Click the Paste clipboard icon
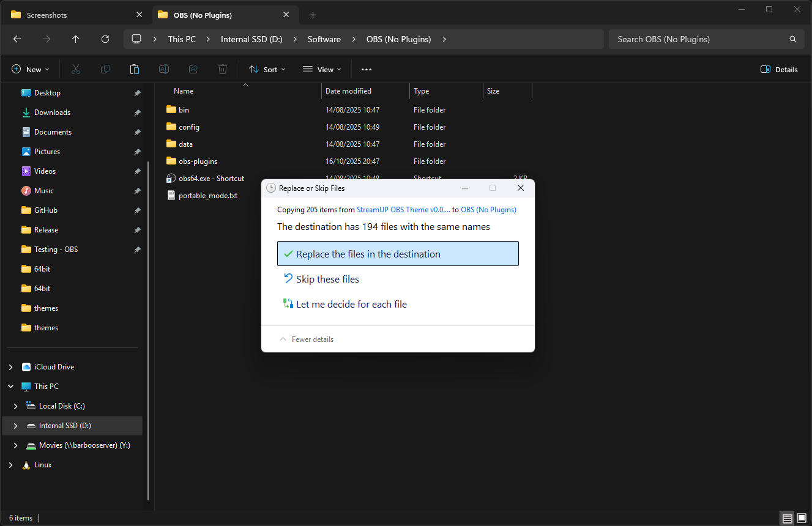The width and height of the screenshot is (812, 526). (x=135, y=69)
